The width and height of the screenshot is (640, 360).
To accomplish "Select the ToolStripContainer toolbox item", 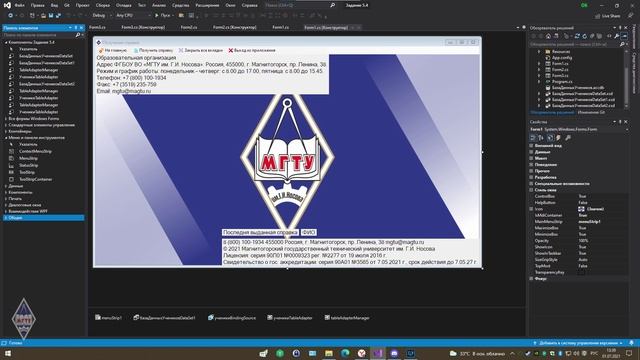I will 36,179.
